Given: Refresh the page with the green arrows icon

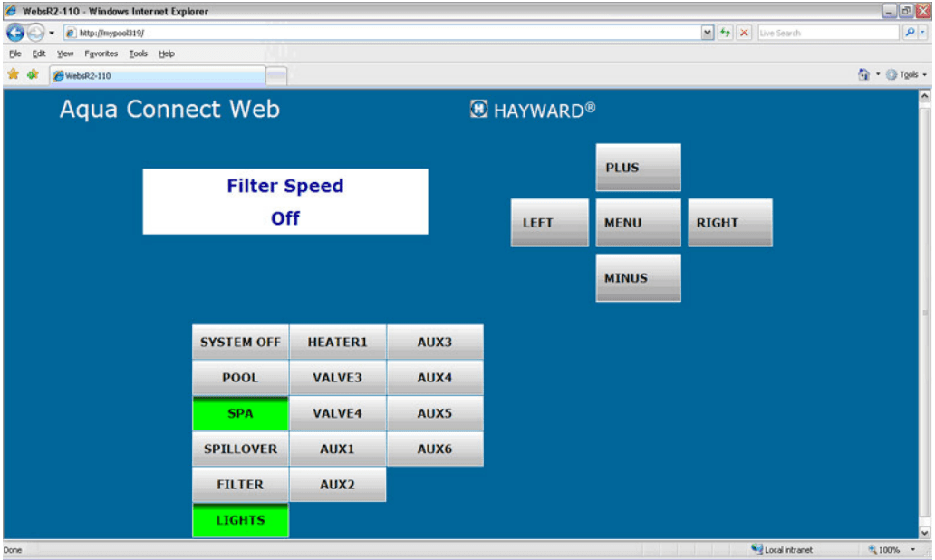Looking at the screenshot, I should coord(725,33).
